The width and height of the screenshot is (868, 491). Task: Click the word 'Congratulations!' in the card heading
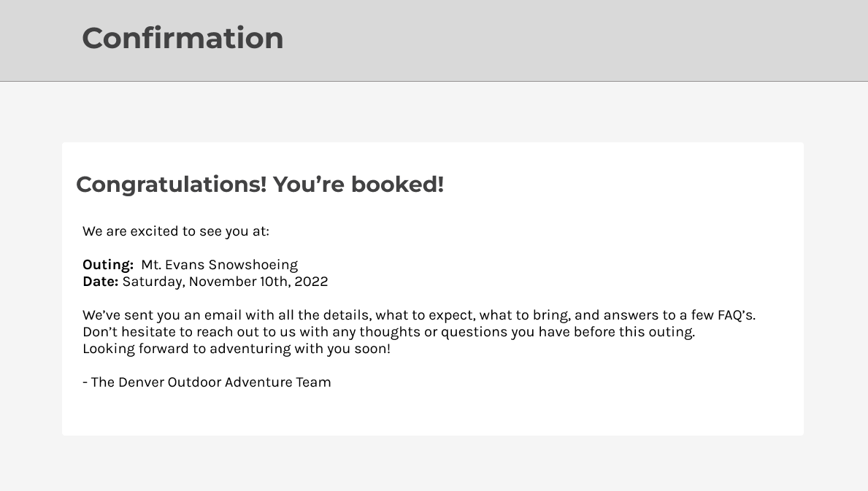point(172,185)
